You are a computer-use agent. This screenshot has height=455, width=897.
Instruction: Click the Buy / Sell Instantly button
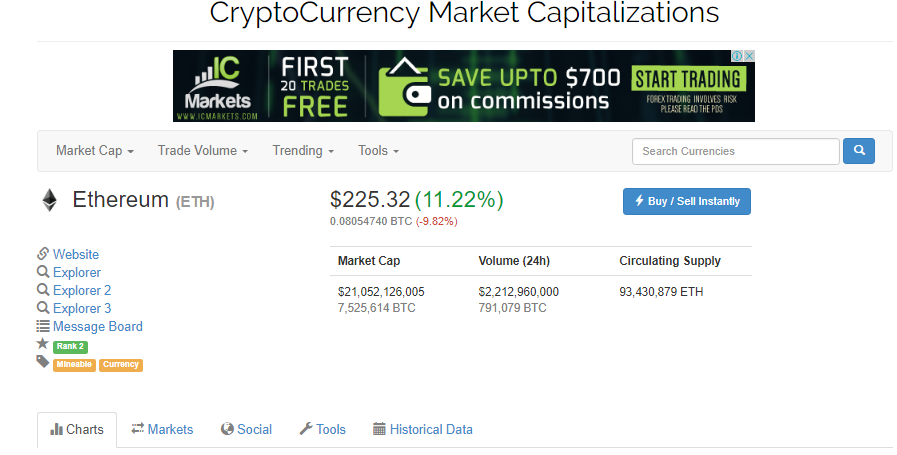[x=686, y=201]
